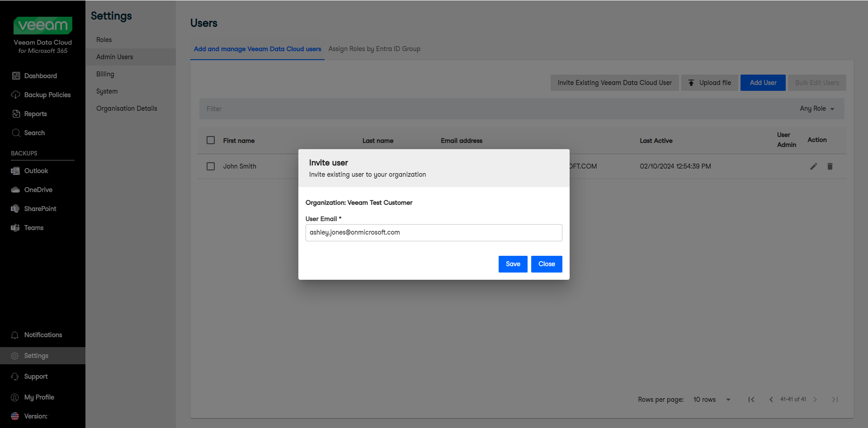
Task: Open Outlook backups icon
Action: (x=15, y=171)
